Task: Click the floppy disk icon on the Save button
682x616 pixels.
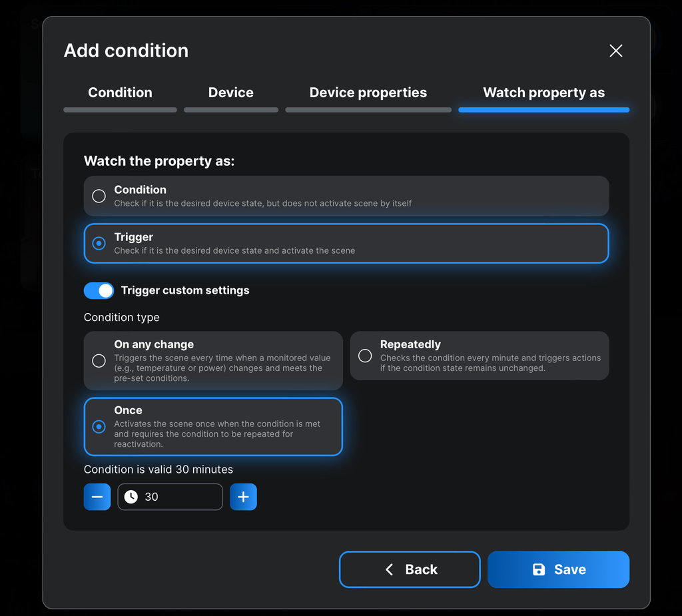Action: tap(539, 569)
